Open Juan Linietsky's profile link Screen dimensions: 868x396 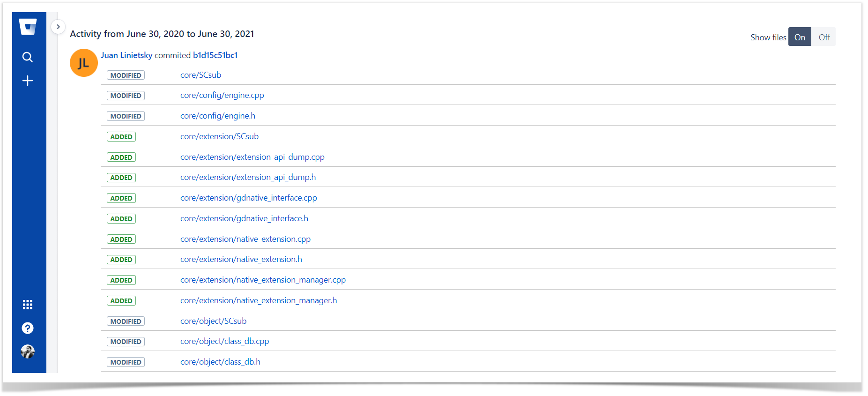point(126,55)
